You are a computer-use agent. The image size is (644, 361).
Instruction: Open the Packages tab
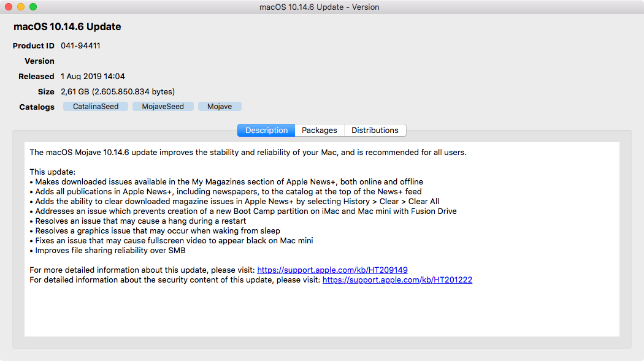(x=319, y=131)
